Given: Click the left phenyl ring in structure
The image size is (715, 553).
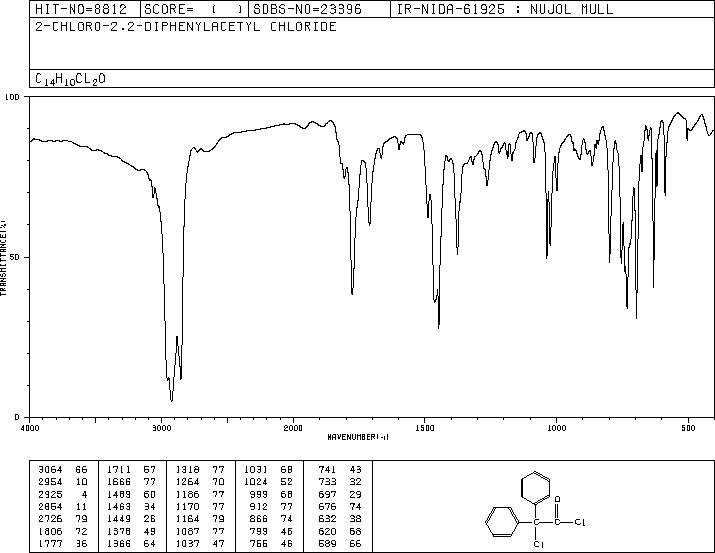Looking at the screenshot, I should pos(502,522).
